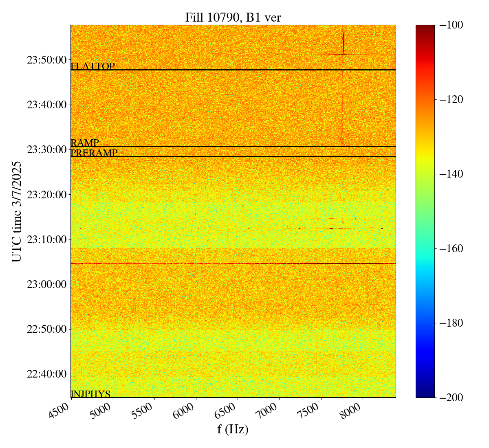Select the −200 colorbar tick label
This screenshot has width=489, height=448.
(451, 397)
